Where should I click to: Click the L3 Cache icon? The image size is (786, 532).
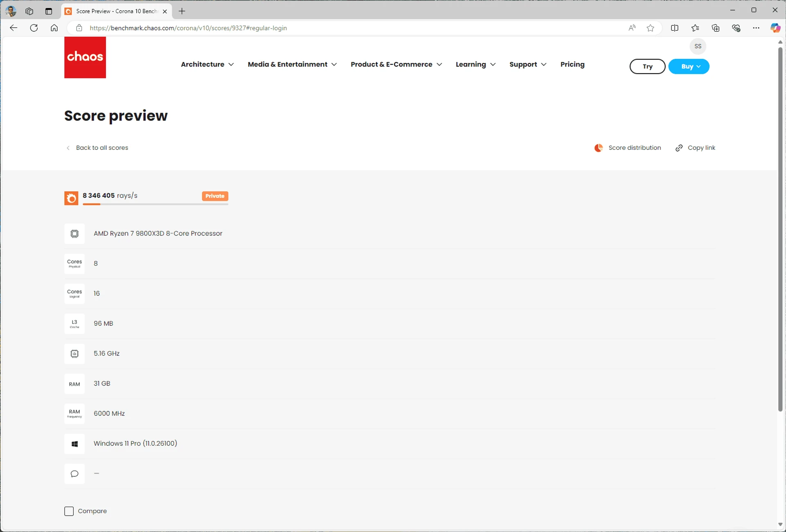point(75,324)
